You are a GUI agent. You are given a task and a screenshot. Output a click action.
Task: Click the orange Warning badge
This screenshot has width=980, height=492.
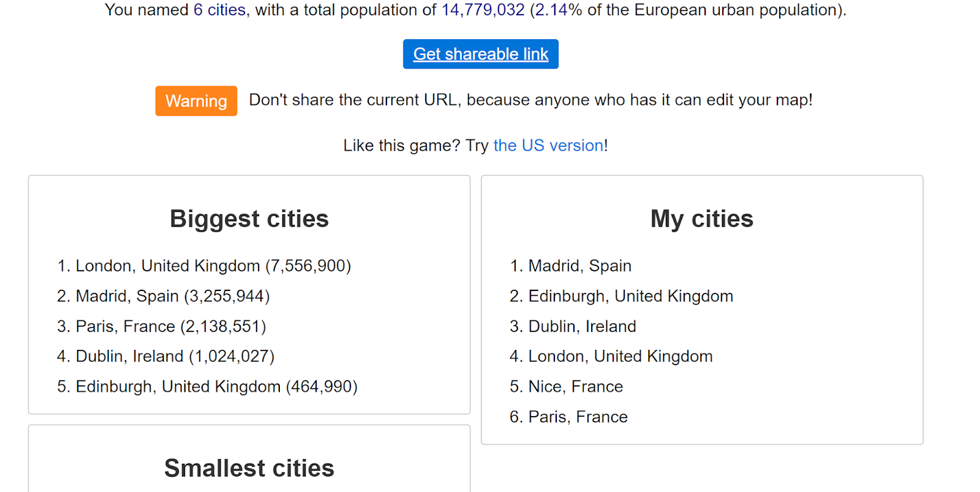point(196,101)
